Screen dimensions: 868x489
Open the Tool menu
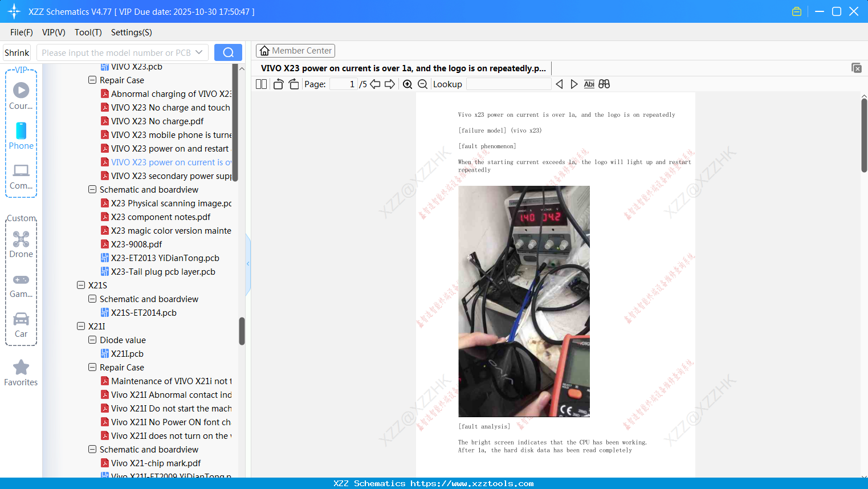pyautogui.click(x=88, y=32)
